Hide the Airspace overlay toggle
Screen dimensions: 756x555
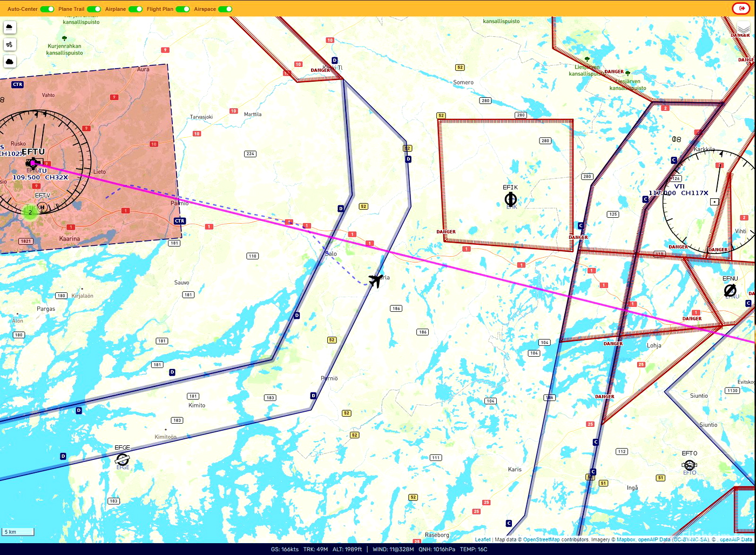pos(225,9)
